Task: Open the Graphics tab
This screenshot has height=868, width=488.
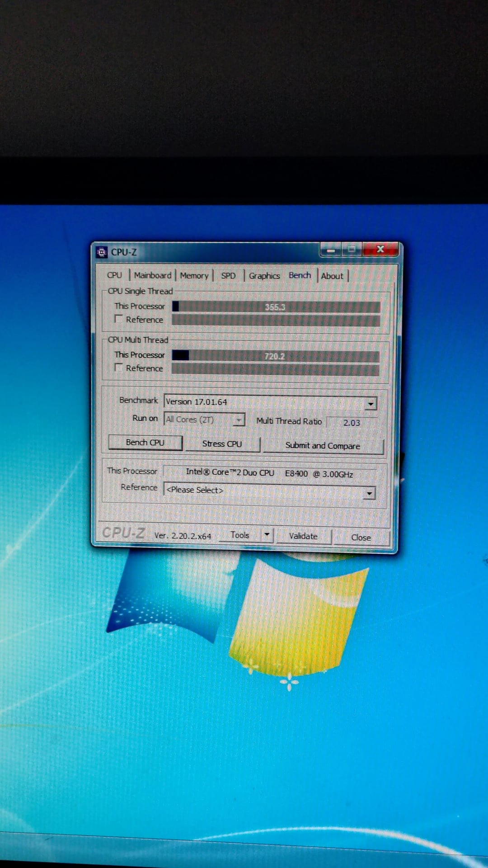Action: tap(264, 276)
